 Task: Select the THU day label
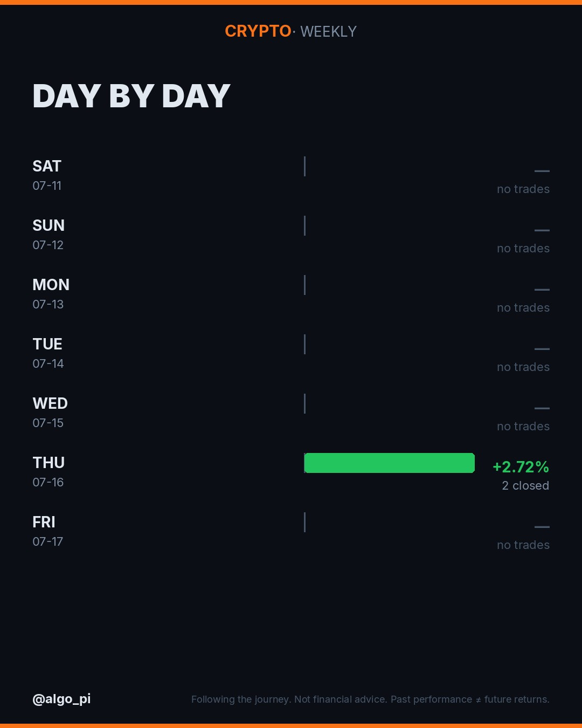pyautogui.click(x=48, y=463)
